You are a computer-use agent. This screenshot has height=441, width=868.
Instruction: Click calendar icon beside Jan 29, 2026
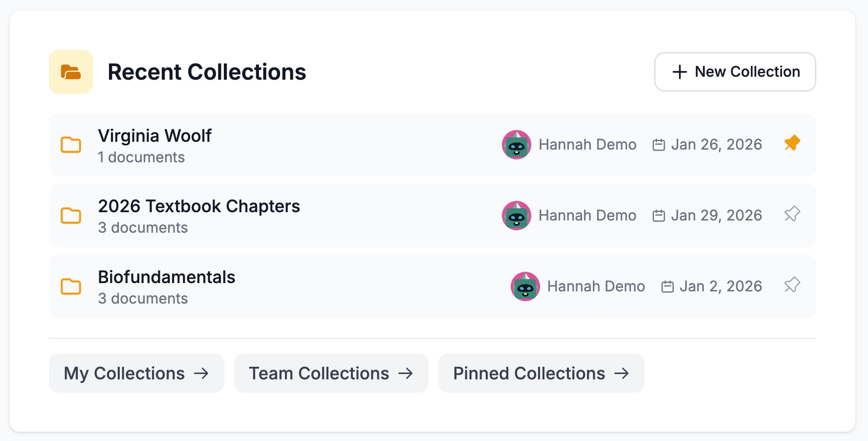658,216
